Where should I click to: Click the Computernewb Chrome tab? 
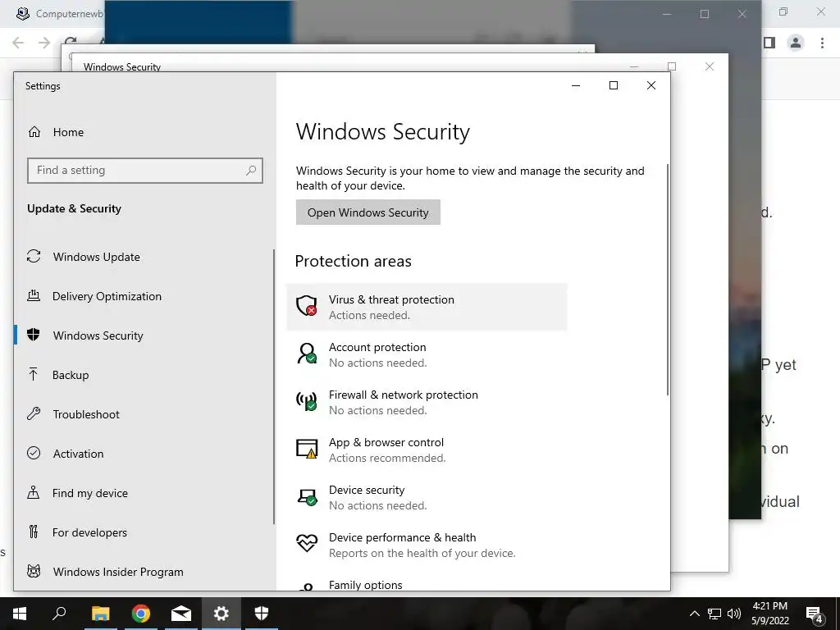tap(59, 13)
